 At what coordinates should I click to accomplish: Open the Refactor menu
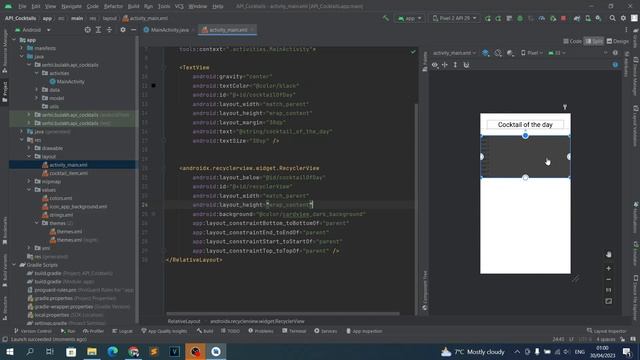click(x=113, y=6)
